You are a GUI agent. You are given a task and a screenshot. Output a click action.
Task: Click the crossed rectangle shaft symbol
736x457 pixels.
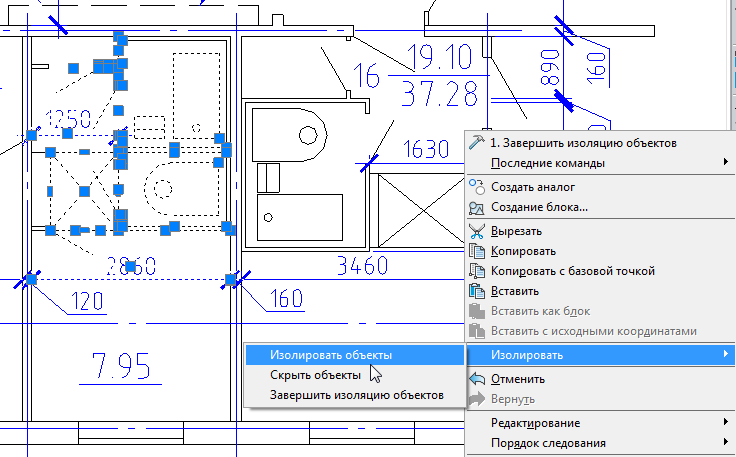421,210
